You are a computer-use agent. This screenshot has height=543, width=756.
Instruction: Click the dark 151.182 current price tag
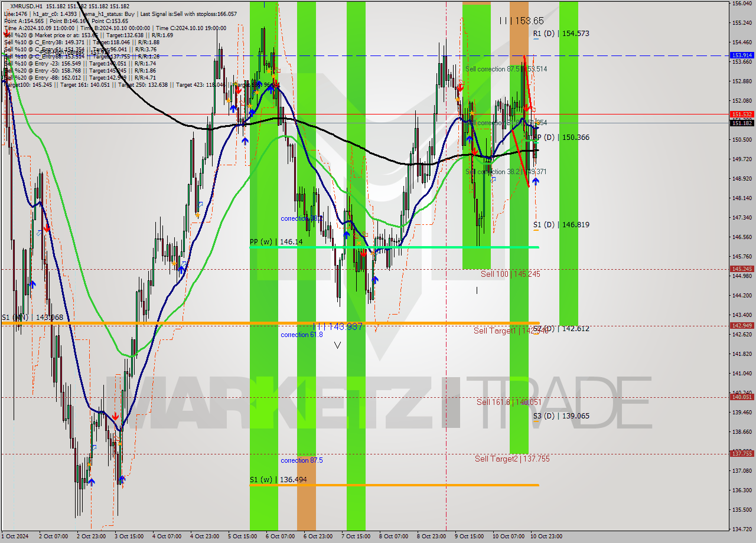click(x=742, y=123)
